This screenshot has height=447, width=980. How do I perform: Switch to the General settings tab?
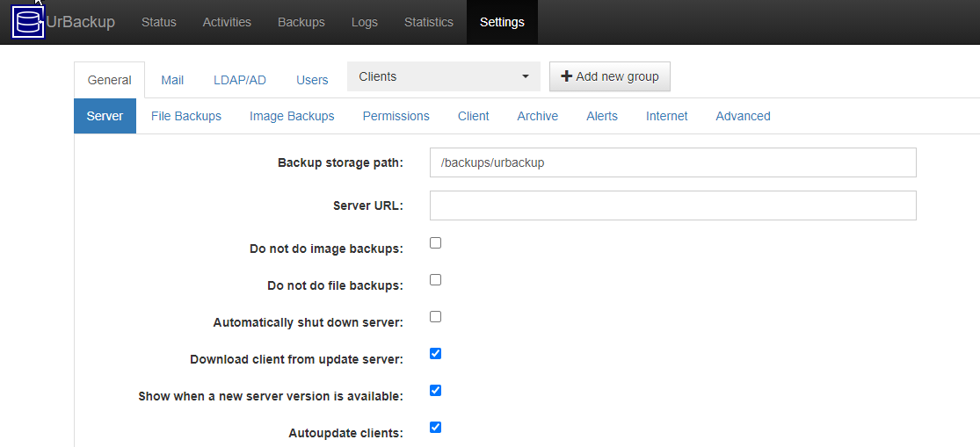pyautogui.click(x=109, y=80)
